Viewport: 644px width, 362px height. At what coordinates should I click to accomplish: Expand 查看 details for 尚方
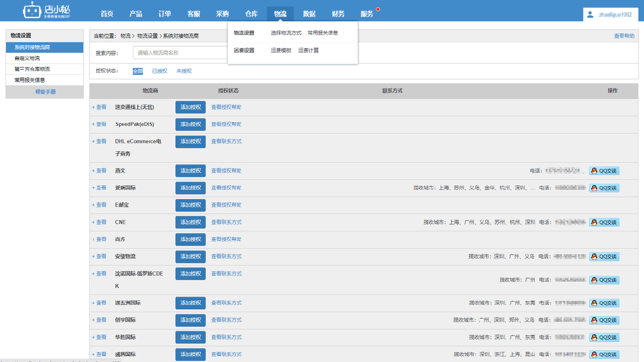(x=100, y=239)
